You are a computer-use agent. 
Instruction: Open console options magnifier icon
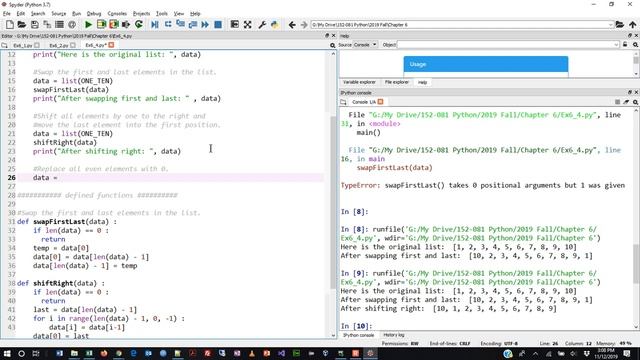(x=636, y=102)
